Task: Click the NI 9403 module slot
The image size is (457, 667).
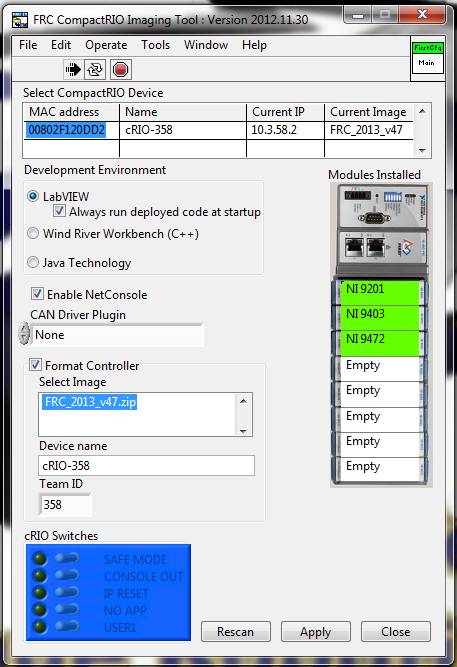Action: [x=380, y=318]
